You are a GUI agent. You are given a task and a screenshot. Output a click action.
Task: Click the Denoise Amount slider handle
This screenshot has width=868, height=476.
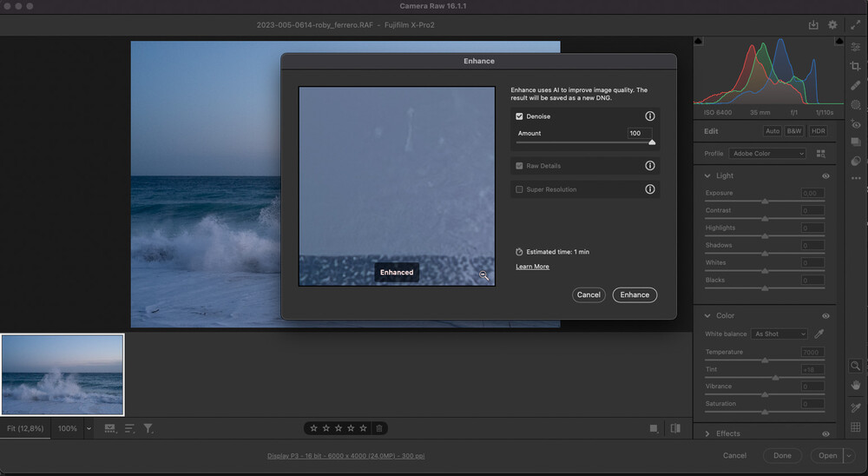point(652,142)
